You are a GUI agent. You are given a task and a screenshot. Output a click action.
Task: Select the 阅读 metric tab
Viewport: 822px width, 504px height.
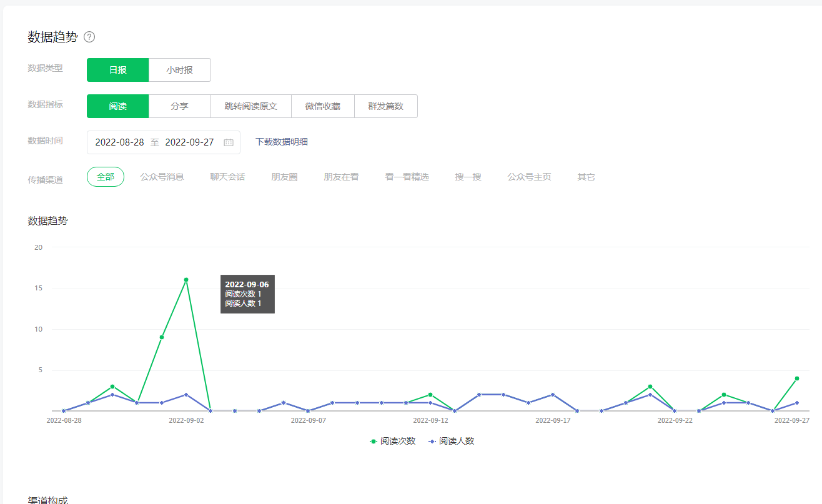click(118, 106)
